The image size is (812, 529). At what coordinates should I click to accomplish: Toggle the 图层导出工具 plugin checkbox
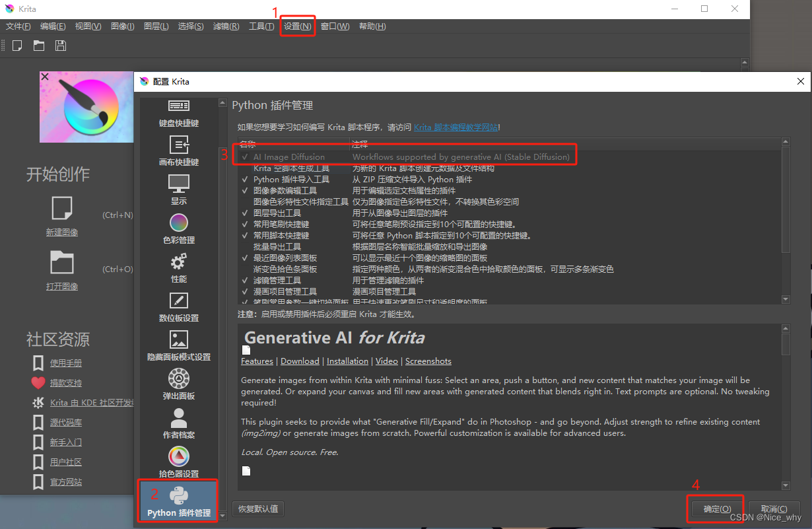(x=245, y=213)
